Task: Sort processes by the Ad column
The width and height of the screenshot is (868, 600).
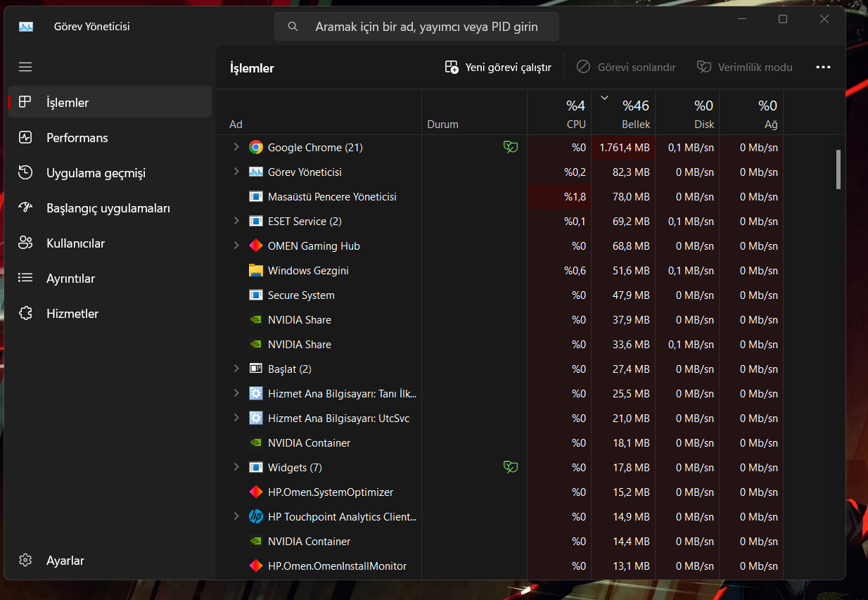Action: click(x=319, y=113)
